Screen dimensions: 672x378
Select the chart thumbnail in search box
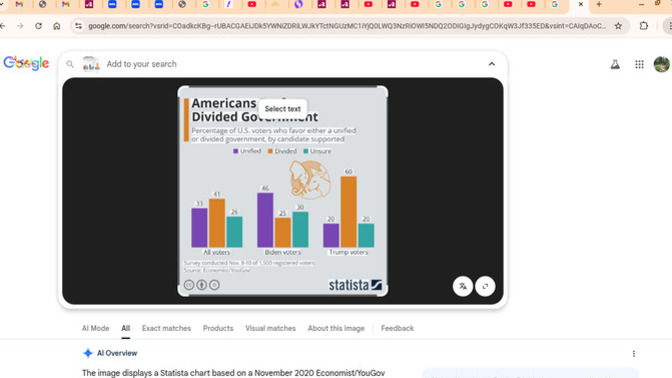[91, 64]
